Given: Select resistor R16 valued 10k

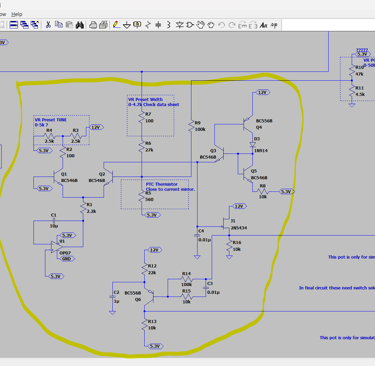Looking at the screenshot, I should pos(229,246).
